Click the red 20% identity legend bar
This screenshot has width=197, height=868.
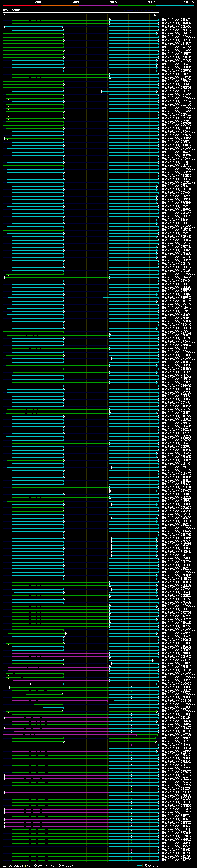(22, 6)
